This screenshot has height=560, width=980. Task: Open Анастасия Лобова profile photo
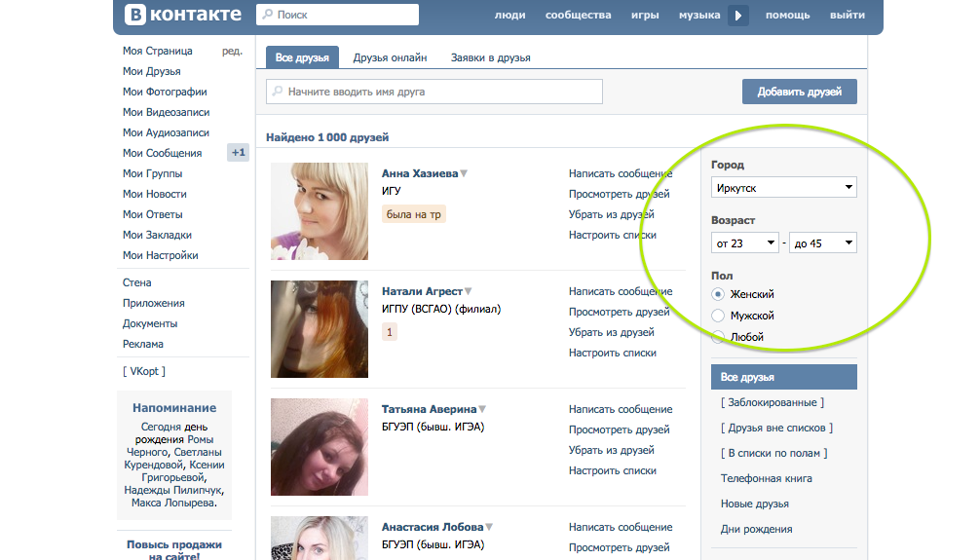(320, 539)
